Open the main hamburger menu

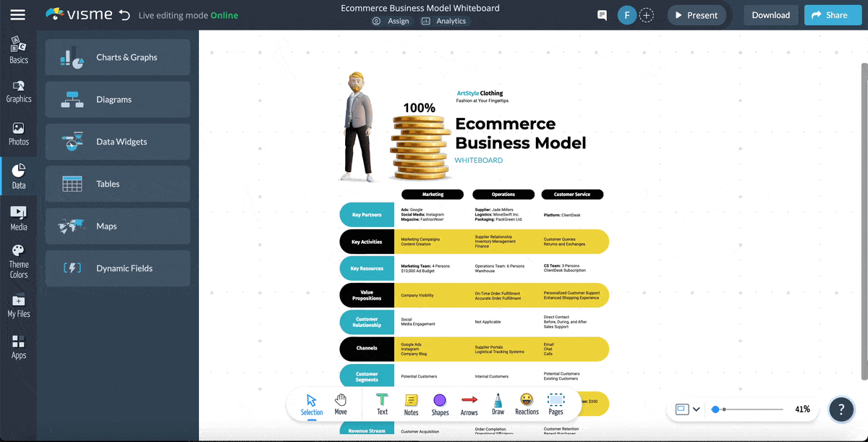click(20, 14)
